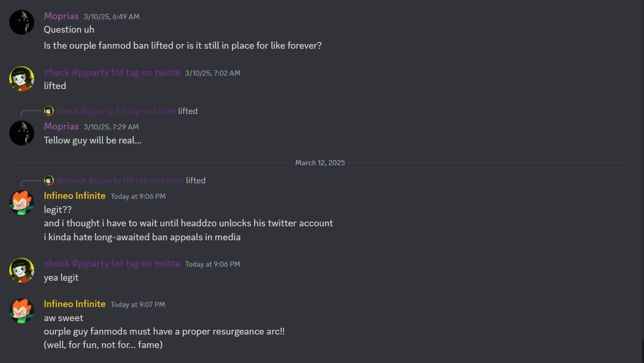Click Infineo Infinite username at 9:07 PM

(x=74, y=304)
